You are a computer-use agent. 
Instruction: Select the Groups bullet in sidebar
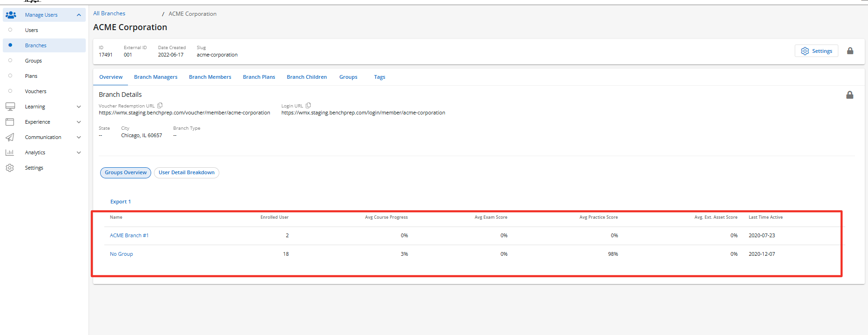click(x=10, y=61)
